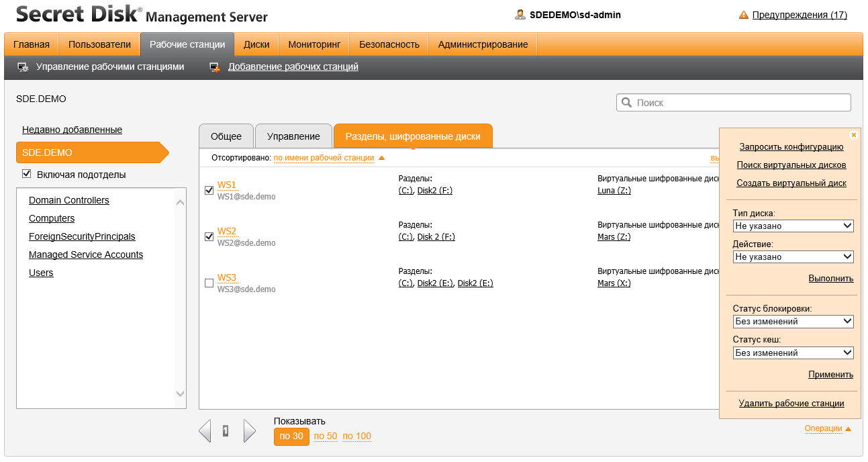Viewport: 868px width, 462px height.
Task: Click the user avatar icon beside SDEDEMO\sd-admin
Action: (520, 14)
